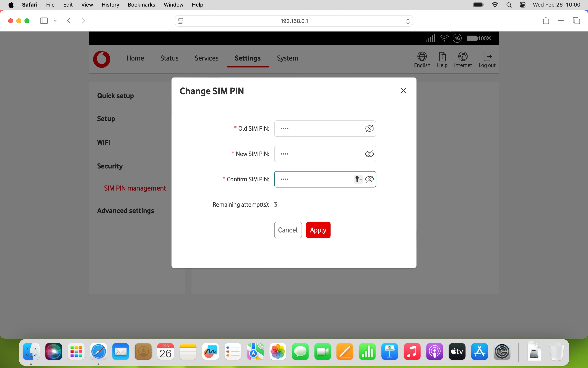588x368 pixels.
Task: Expand Setup section in sidebar
Action: tap(106, 119)
